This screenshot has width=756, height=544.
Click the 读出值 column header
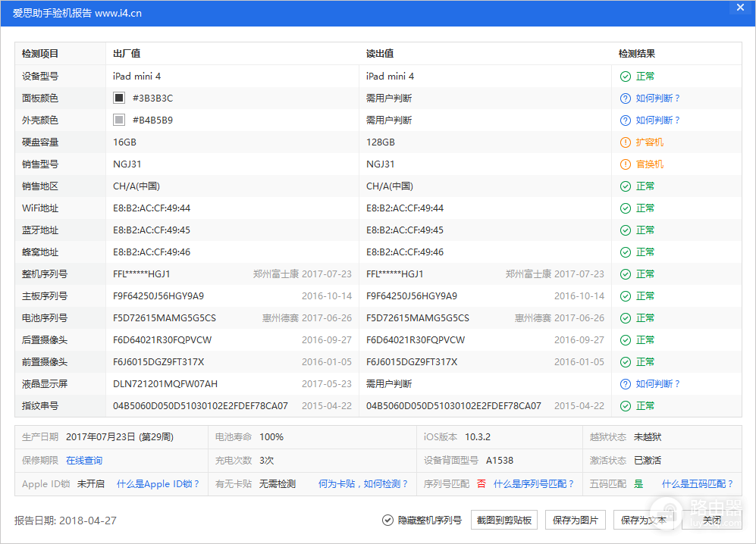click(380, 54)
